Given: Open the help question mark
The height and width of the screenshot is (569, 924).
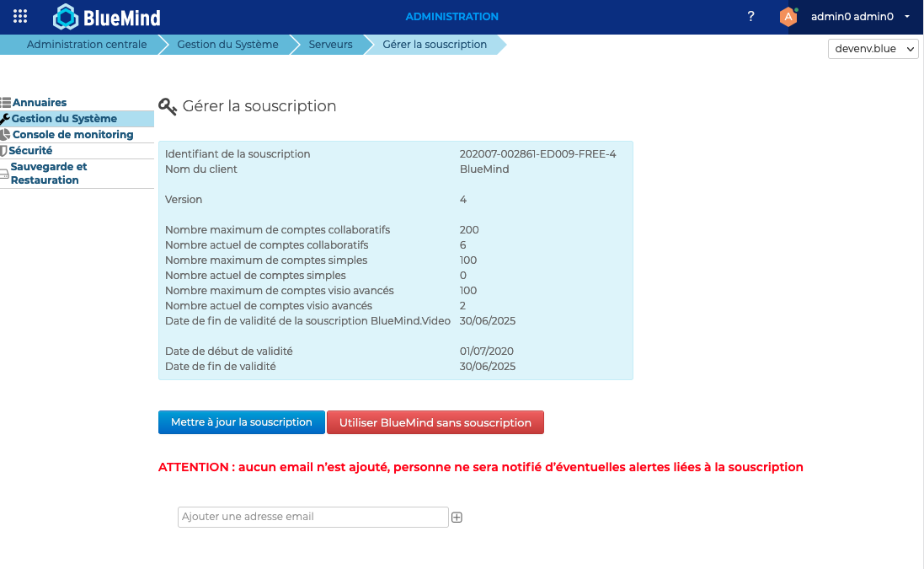Looking at the screenshot, I should tap(750, 17).
